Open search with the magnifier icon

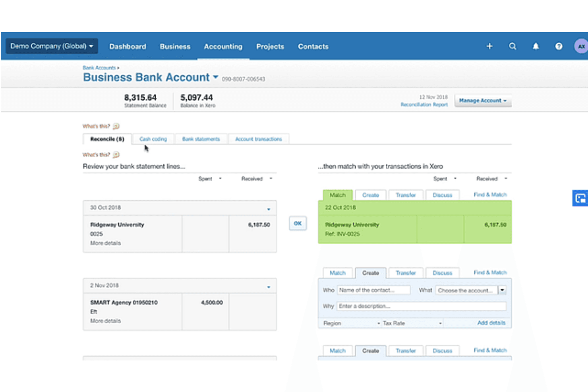(x=513, y=46)
